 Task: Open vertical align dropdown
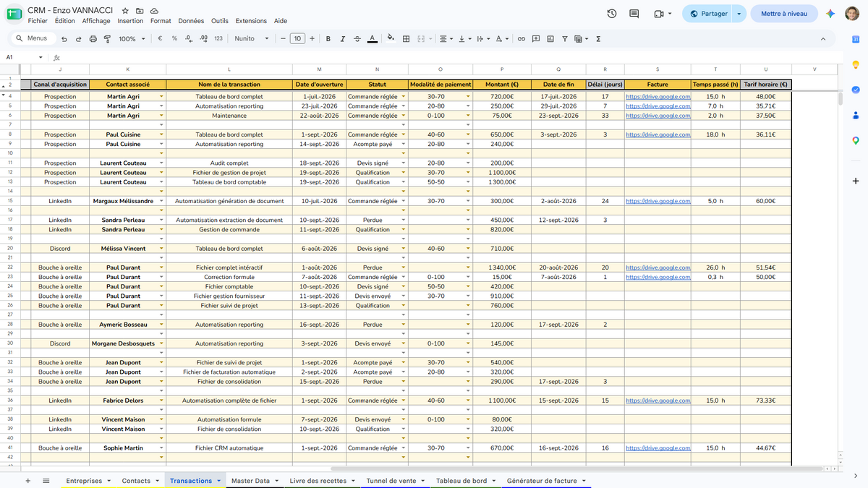[465, 39]
